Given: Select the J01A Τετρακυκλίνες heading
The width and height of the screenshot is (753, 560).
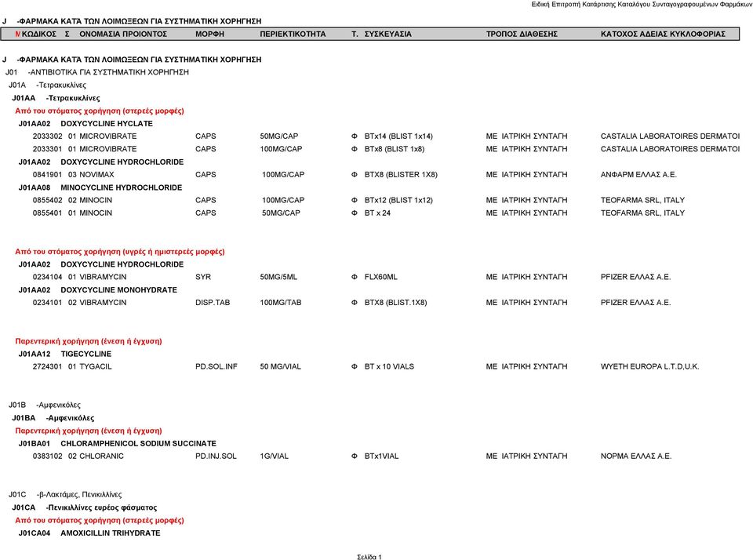Looking at the screenshot, I should pyautogui.click(x=47, y=85).
